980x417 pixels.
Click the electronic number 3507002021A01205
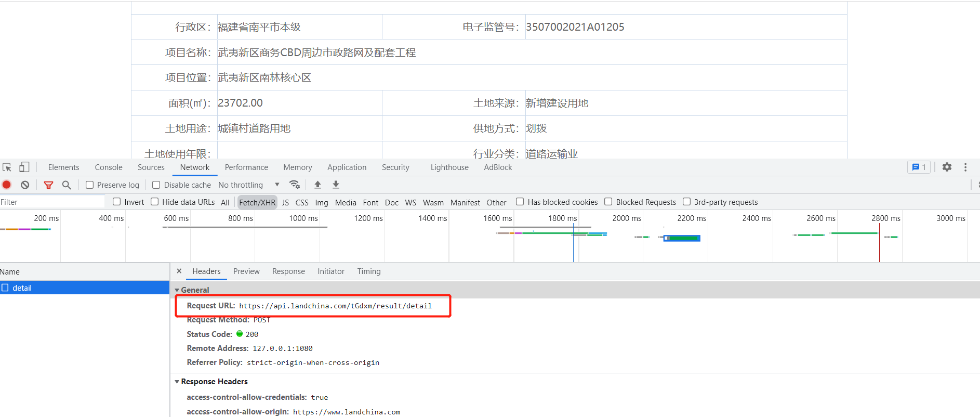tap(575, 27)
